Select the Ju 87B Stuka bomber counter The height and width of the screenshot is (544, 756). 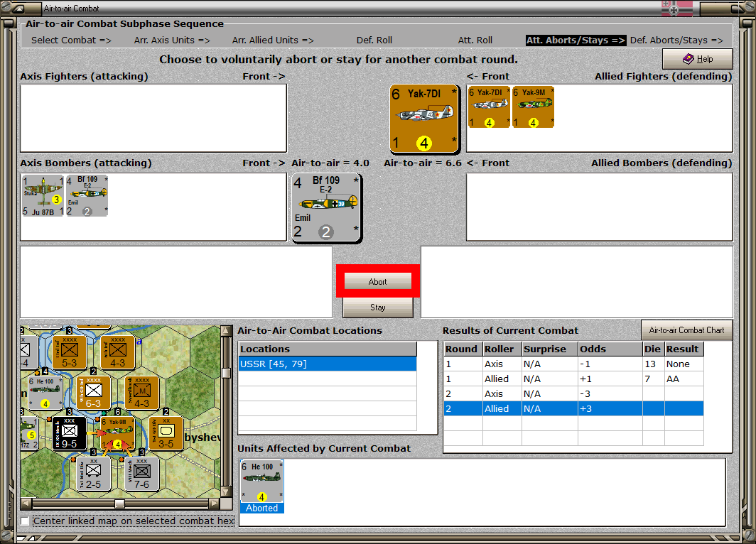43,195
